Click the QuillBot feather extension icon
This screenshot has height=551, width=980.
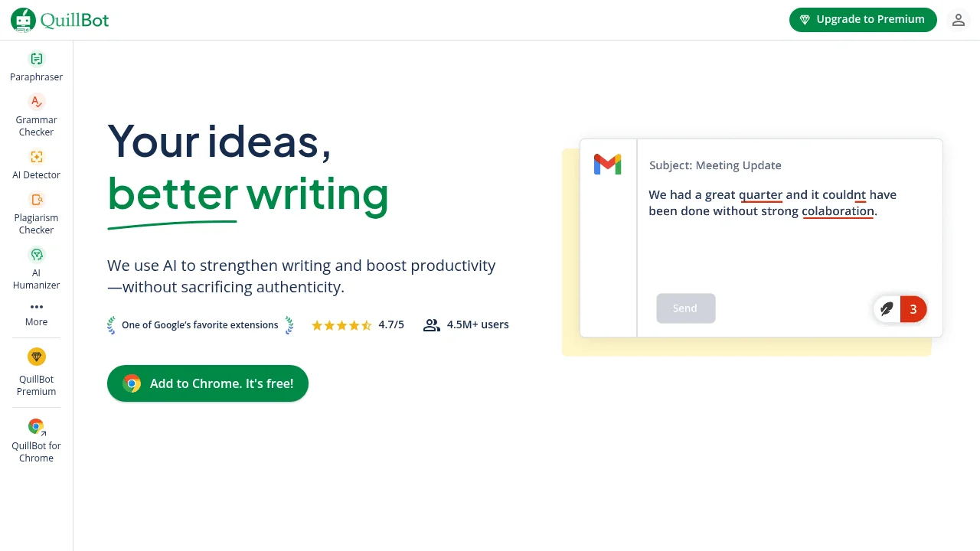point(887,309)
